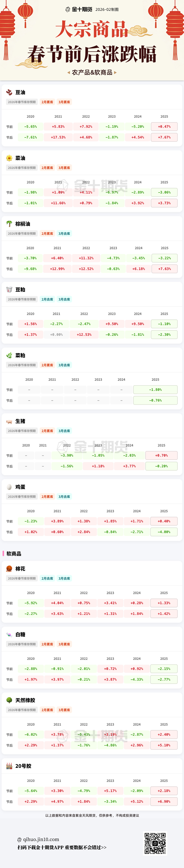Click the QR code at the bottom
The width and height of the screenshot is (184, 868).
pos(155,843)
